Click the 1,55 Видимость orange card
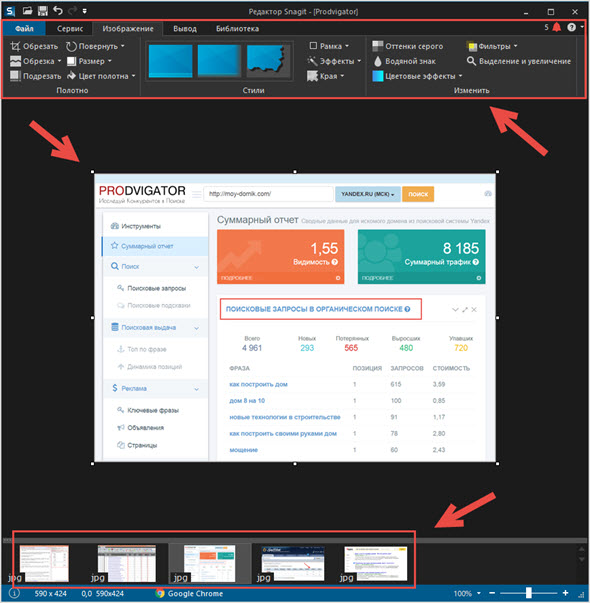 pos(280,257)
